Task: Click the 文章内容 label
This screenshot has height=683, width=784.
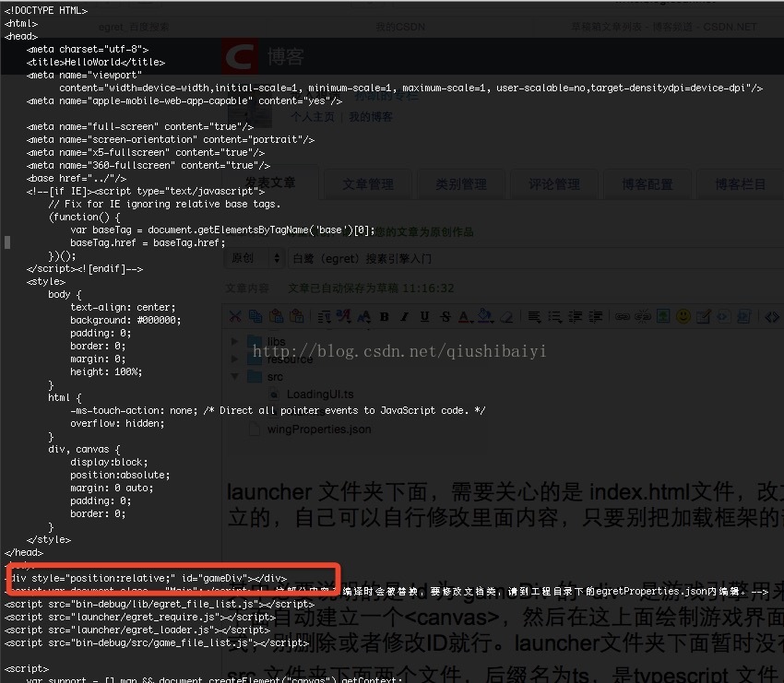Action: 247,289
